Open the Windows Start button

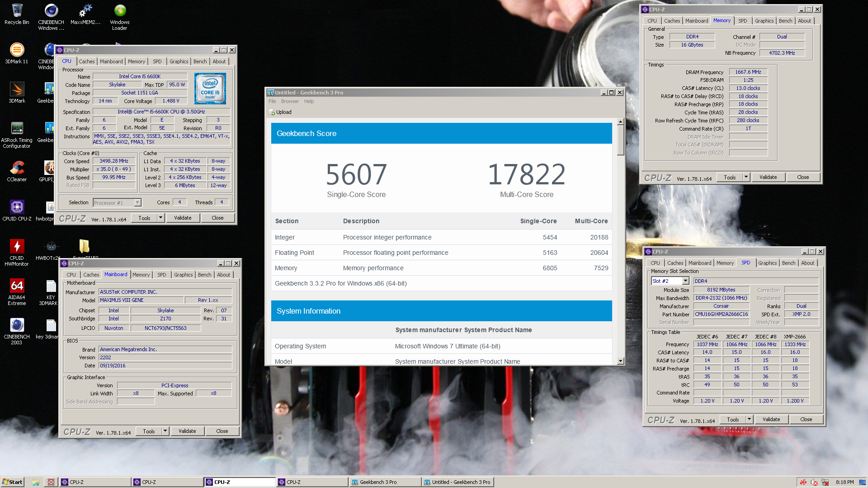pyautogui.click(x=12, y=482)
